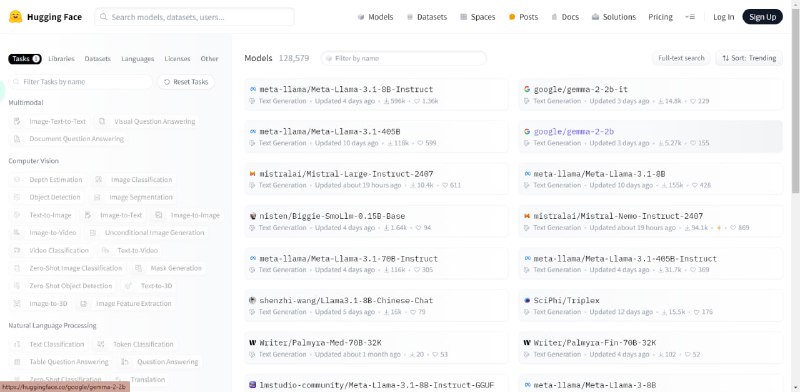Image resolution: width=800 pixels, height=392 pixels.
Task: Open the Datasets nav item
Action: [x=427, y=17]
